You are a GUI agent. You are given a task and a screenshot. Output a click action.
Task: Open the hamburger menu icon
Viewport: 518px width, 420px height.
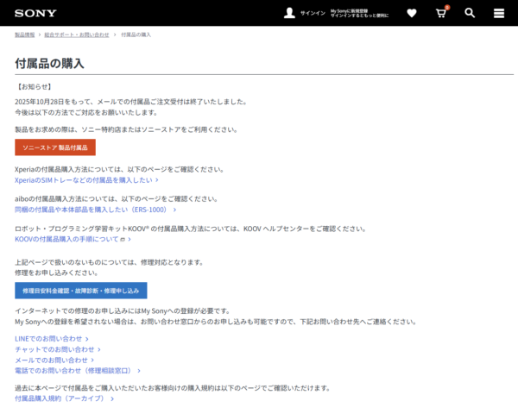(499, 13)
